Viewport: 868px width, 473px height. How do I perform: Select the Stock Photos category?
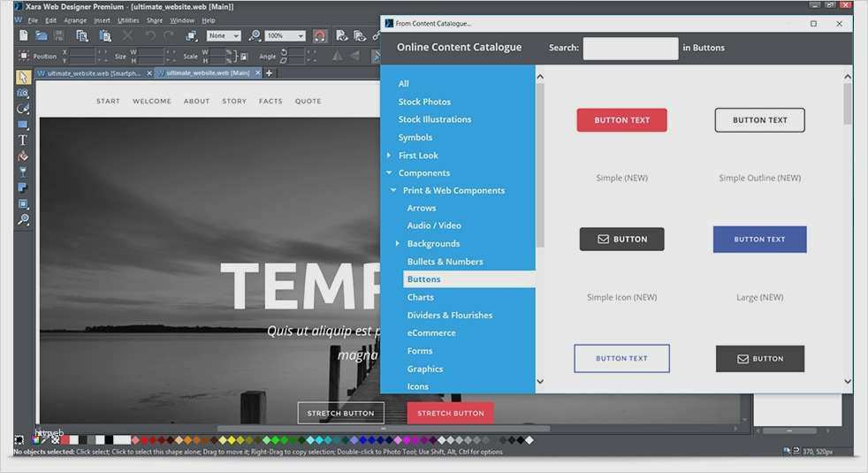pos(424,102)
